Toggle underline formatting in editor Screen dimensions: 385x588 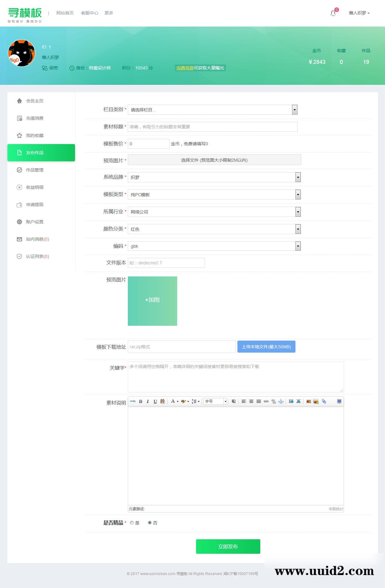point(155,401)
